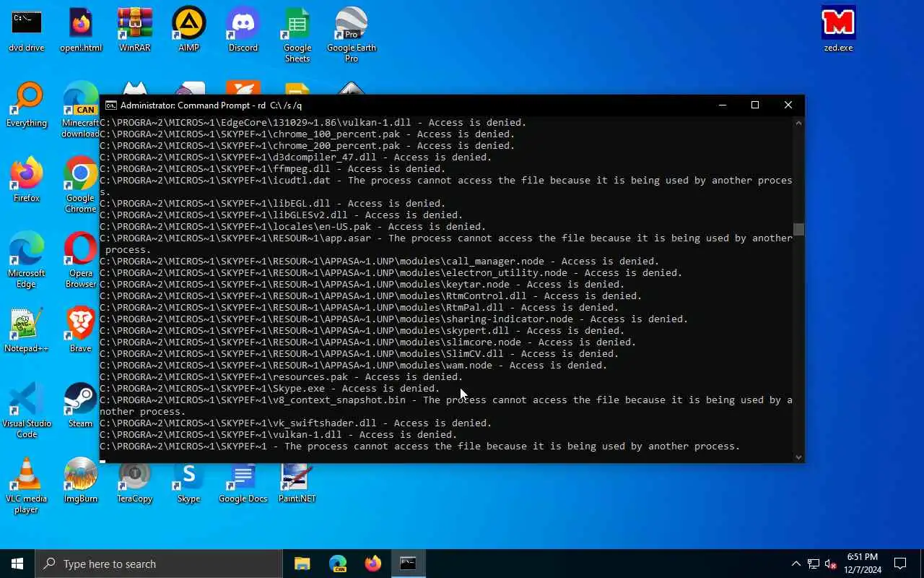This screenshot has height=578, width=924.
Task: Open Visual Studio Code shortcut
Action: [27, 411]
